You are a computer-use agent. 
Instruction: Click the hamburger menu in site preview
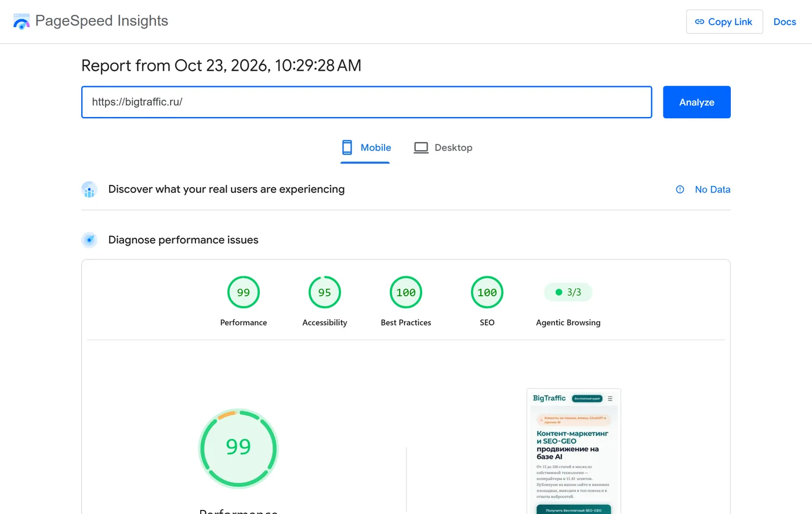pyautogui.click(x=610, y=399)
